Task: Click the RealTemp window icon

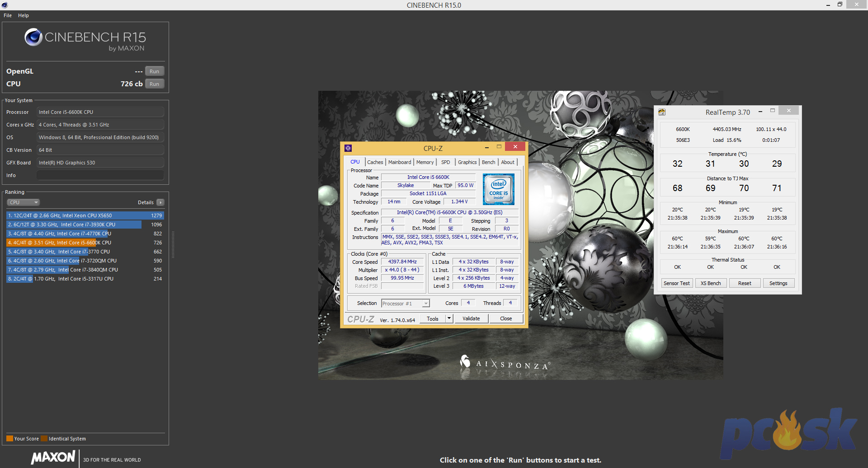Action: [x=662, y=112]
